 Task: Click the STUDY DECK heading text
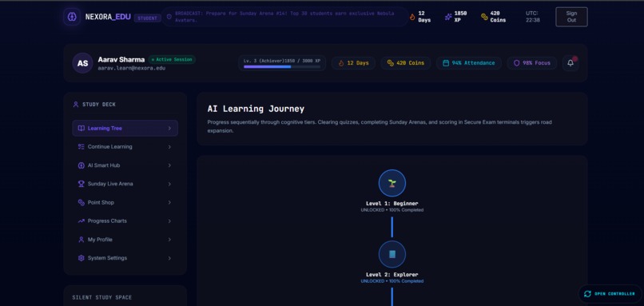99,105
